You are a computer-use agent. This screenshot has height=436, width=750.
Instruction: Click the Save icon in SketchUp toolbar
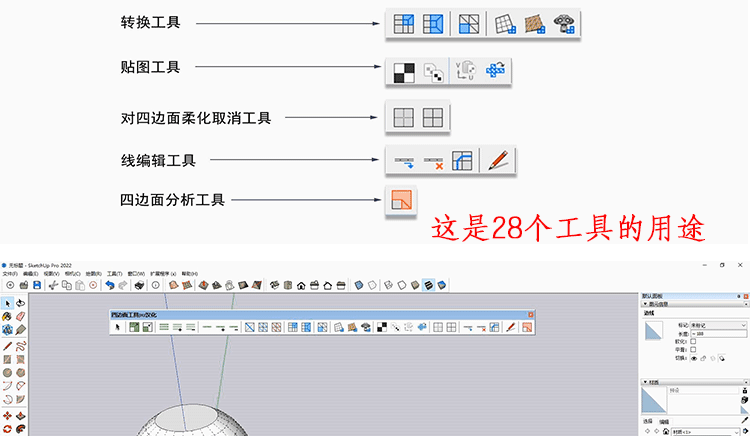click(37, 285)
